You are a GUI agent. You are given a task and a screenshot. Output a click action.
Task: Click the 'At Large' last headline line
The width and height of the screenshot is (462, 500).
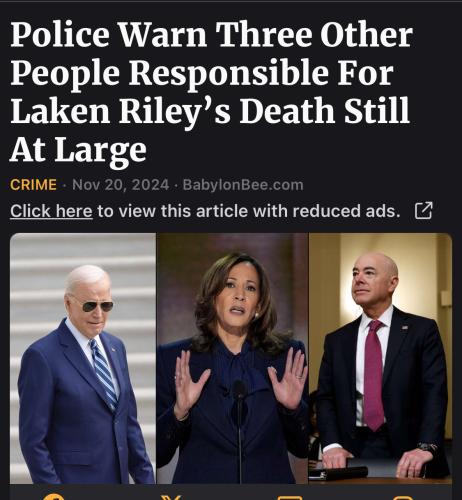click(78, 149)
